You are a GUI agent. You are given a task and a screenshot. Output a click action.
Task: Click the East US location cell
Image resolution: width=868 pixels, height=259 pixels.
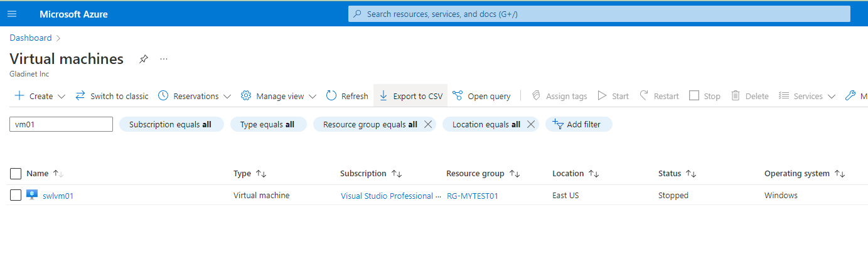[565, 195]
